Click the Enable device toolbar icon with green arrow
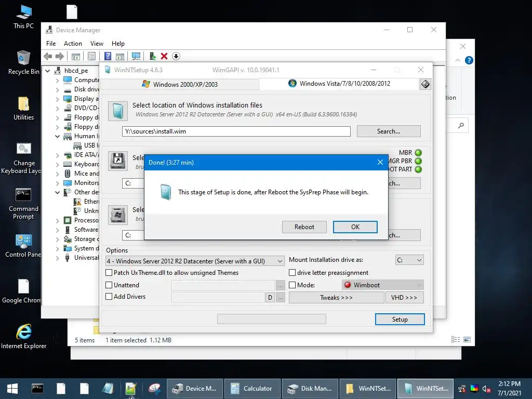 (152, 56)
